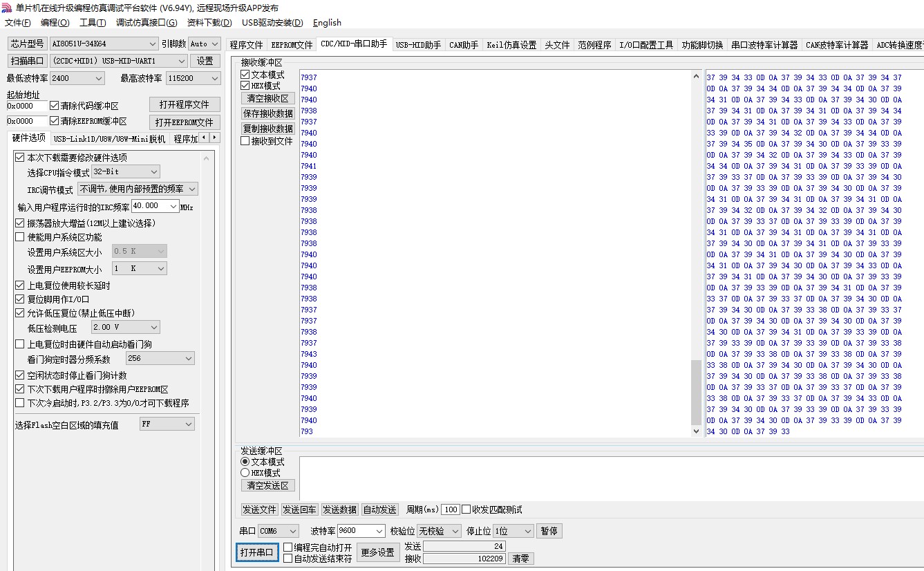The image size is (924, 571).
Task: Click the 扫描串口 button
Action: point(27,61)
